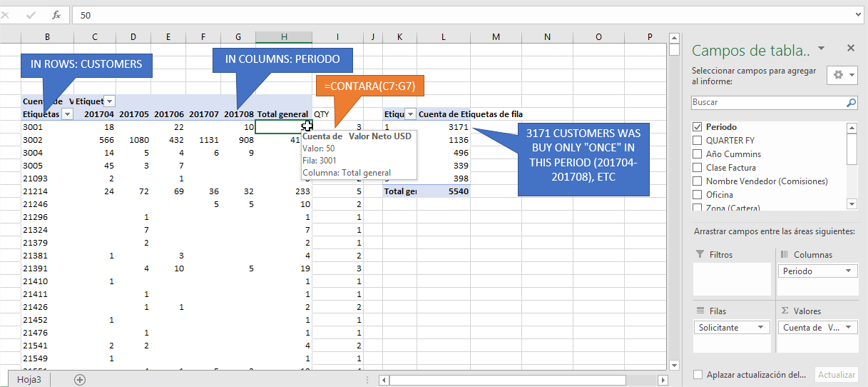Open pane options arrow next to title
Screen dimensions: 868x387
821,49
